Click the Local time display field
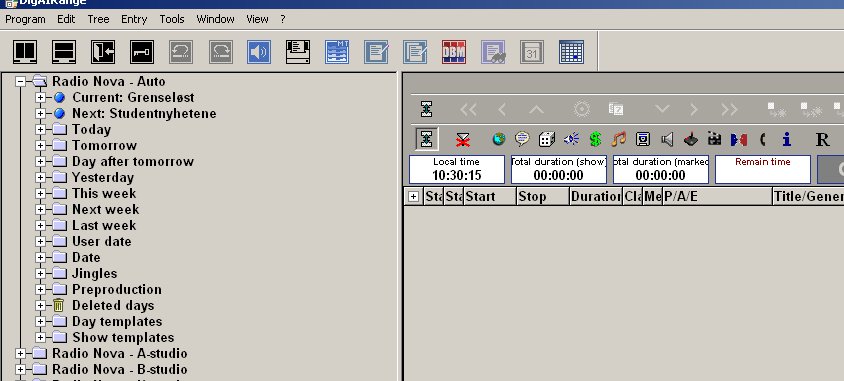Screen dimensions: 844x381 point(457,170)
